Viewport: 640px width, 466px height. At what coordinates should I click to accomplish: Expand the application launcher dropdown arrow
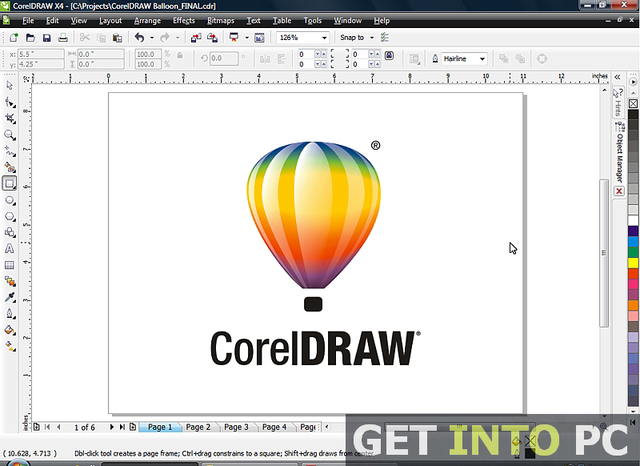click(247, 38)
